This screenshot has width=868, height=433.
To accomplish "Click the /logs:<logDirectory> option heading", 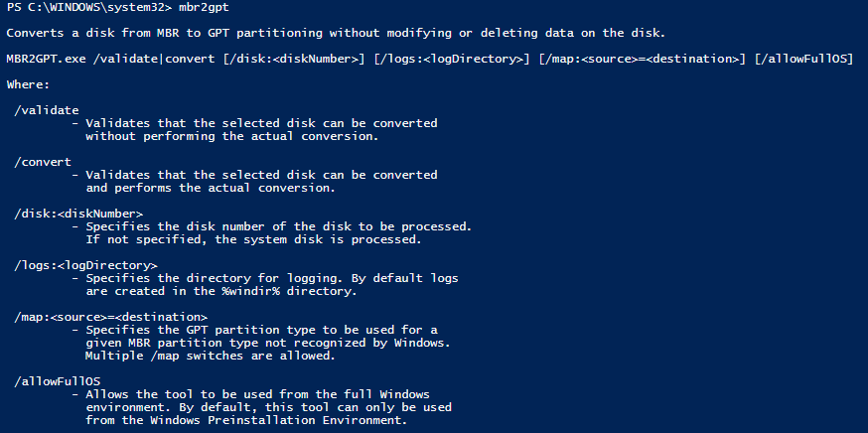I will pyautogui.click(x=85, y=265).
